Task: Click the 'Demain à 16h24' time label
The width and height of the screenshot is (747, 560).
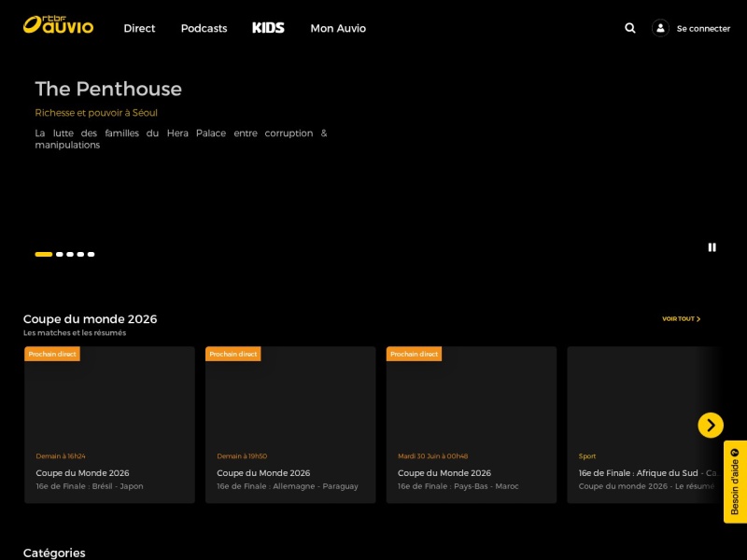Action: pyautogui.click(x=61, y=456)
